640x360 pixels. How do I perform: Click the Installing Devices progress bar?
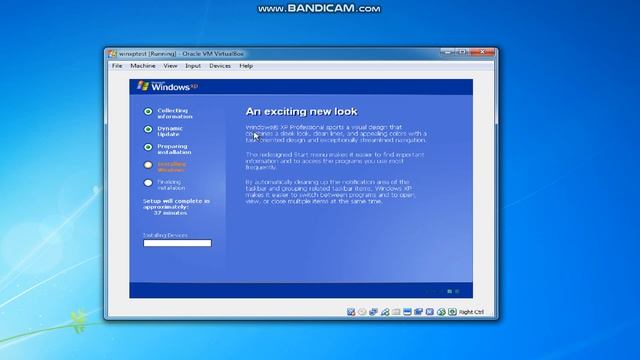pos(178,243)
